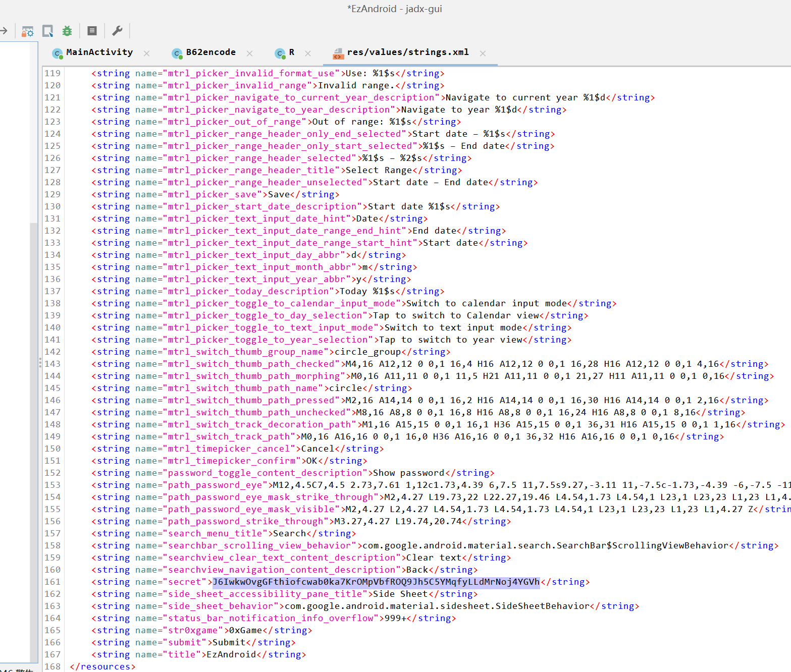Launch the green bug debugger icon
Screen dimensions: 791x672
pos(67,31)
